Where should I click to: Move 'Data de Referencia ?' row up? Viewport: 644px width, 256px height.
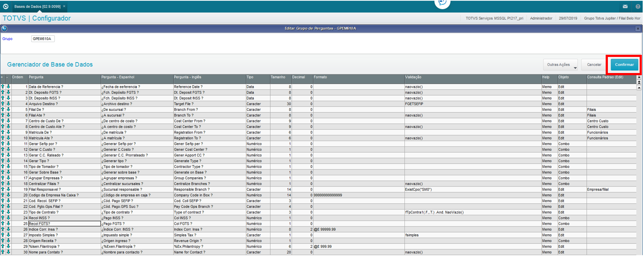[x=3, y=87]
